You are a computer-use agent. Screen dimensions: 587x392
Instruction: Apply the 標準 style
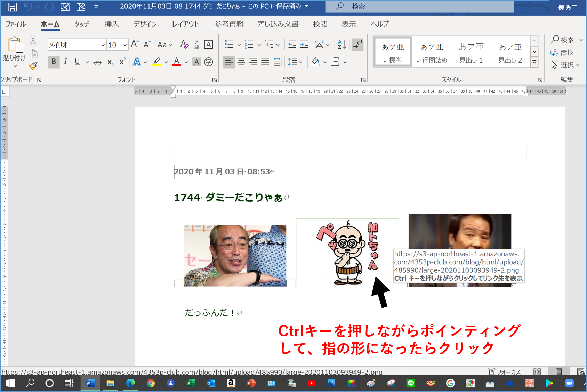pyautogui.click(x=393, y=51)
